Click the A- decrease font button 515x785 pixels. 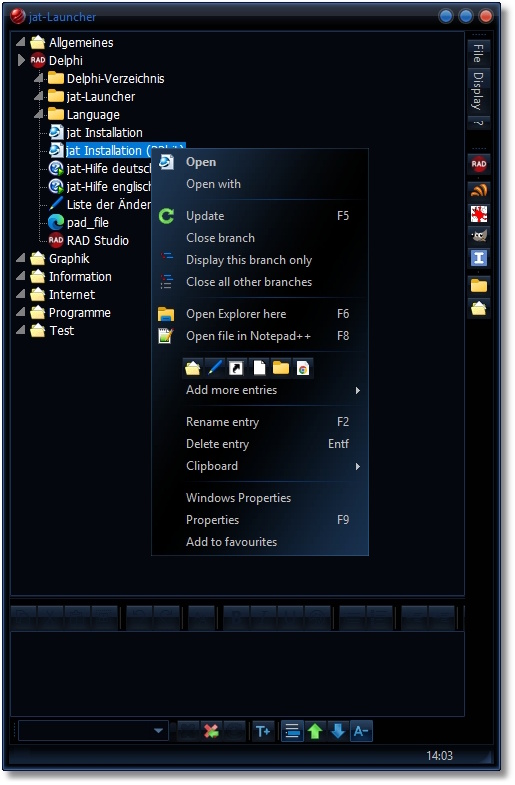coord(361,731)
